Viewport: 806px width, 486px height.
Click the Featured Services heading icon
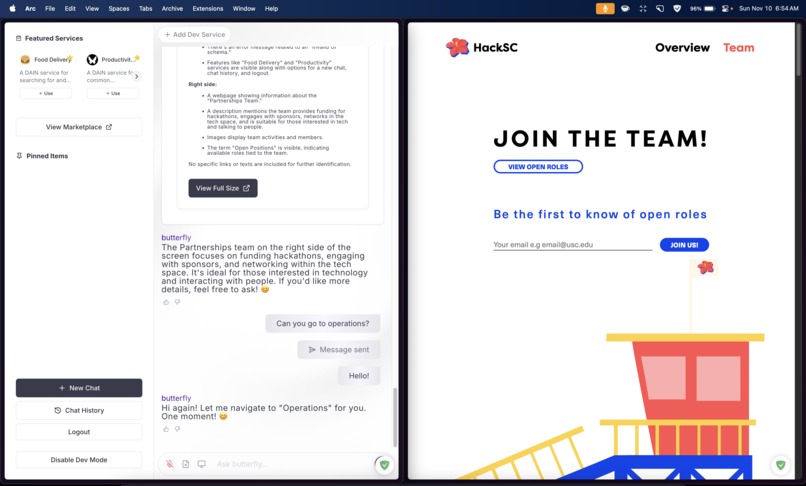(x=19, y=39)
